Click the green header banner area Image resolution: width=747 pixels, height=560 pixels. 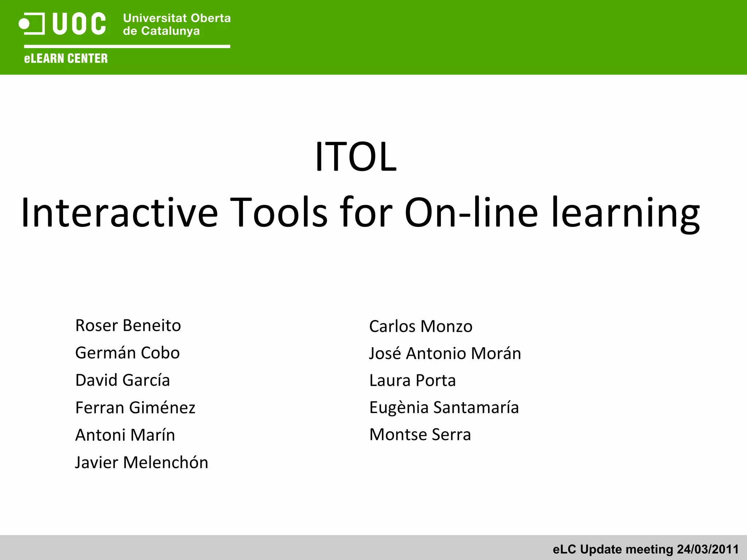click(474, 36)
